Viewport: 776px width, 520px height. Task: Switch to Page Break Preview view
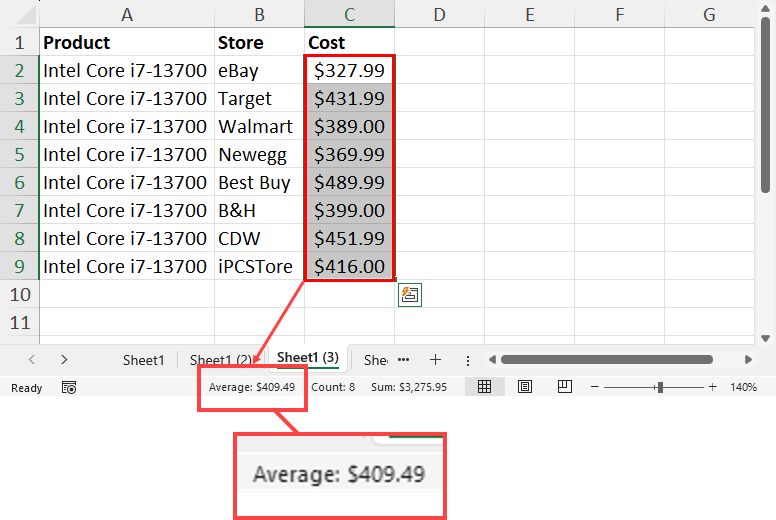click(x=565, y=386)
